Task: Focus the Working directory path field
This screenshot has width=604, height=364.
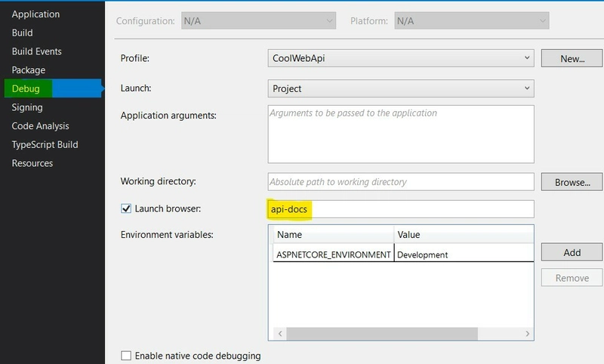Action: (x=401, y=182)
